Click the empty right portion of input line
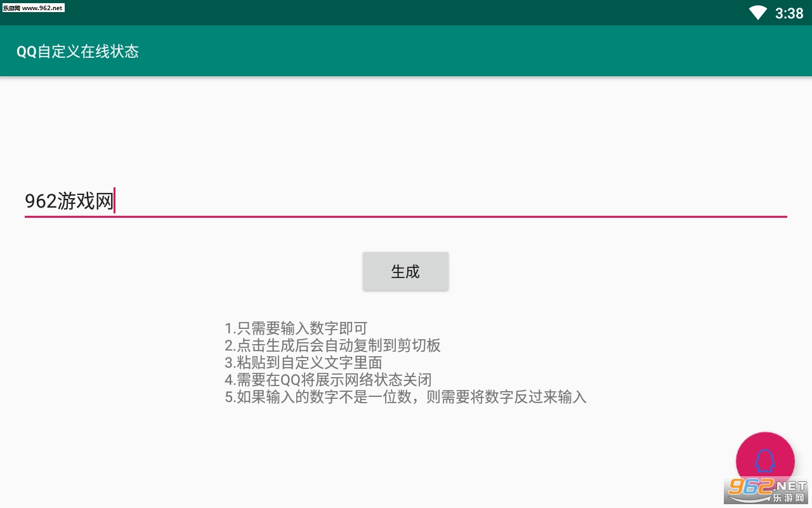Image resolution: width=812 pixels, height=508 pixels. click(x=450, y=201)
